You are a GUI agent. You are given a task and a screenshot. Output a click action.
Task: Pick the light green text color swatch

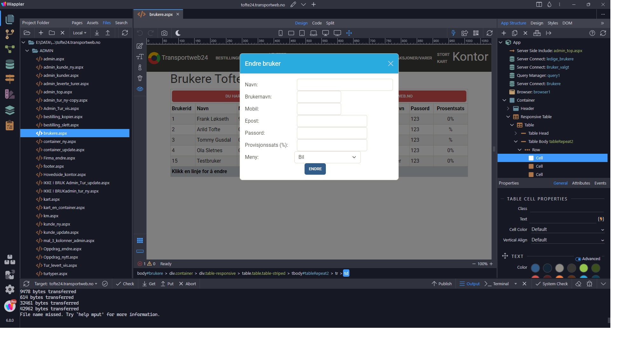coord(583,268)
